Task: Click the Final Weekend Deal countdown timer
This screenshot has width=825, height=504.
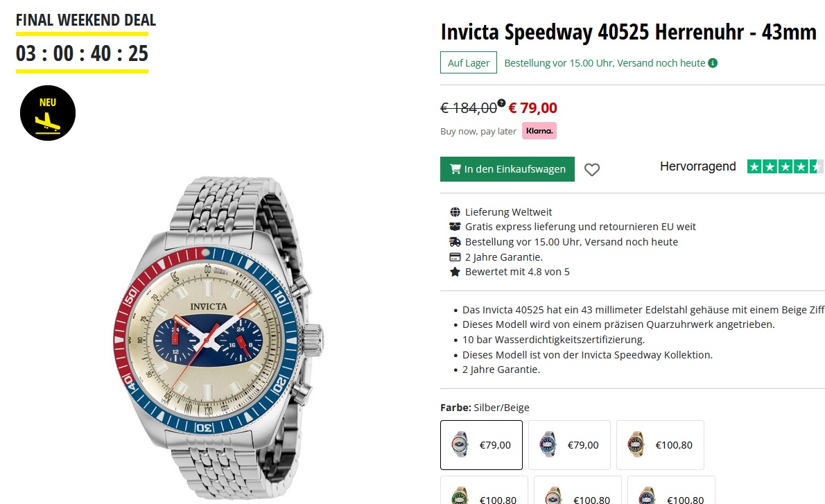Action: (82, 53)
